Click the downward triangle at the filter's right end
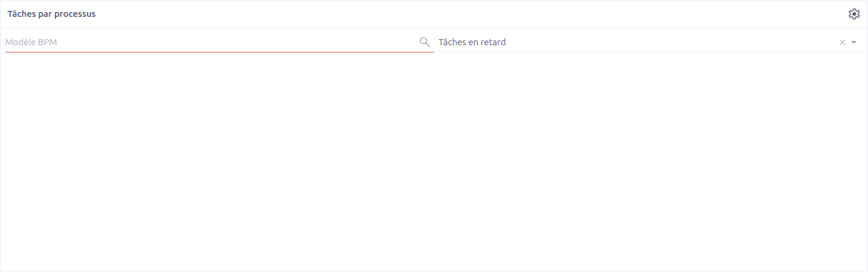The width and height of the screenshot is (868, 272). click(854, 43)
